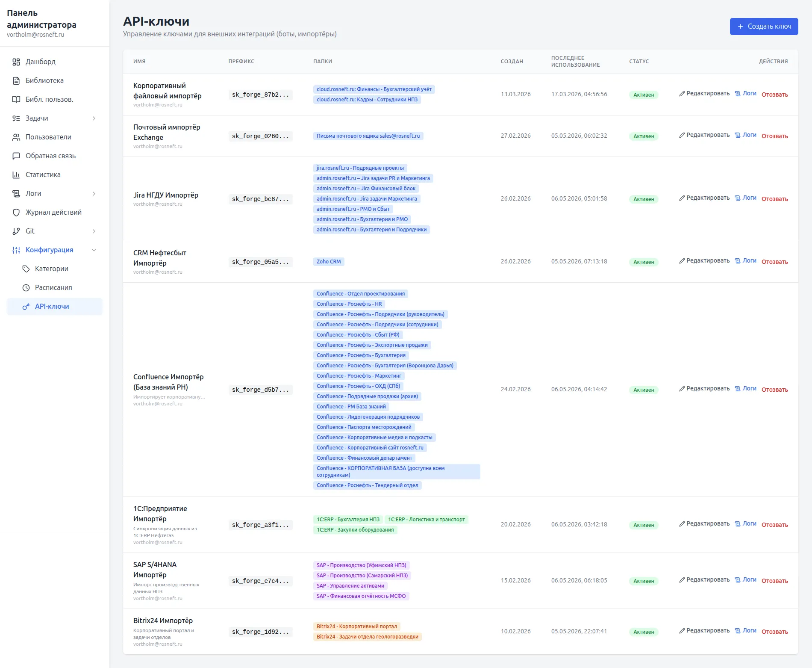
Task: Open the Расписания clock icon
Action: point(26,288)
